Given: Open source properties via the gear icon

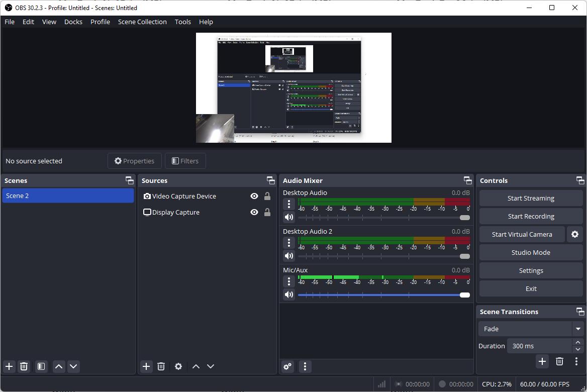Looking at the screenshot, I should tap(178, 366).
